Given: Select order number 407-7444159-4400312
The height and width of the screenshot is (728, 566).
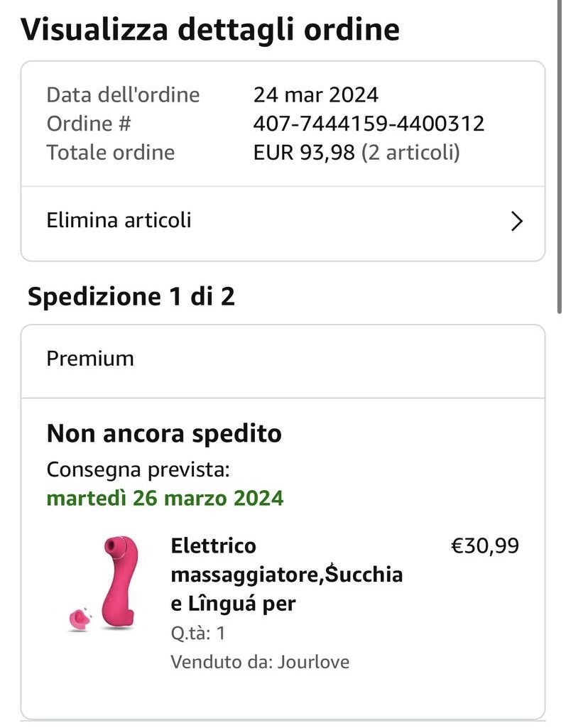Looking at the screenshot, I should 369,124.
